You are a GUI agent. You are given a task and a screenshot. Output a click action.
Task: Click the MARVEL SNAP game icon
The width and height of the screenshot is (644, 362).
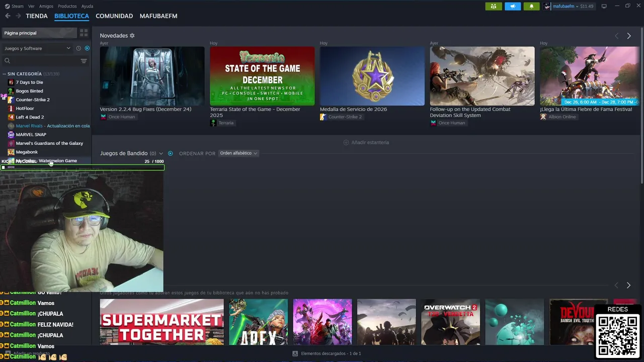[x=11, y=134]
